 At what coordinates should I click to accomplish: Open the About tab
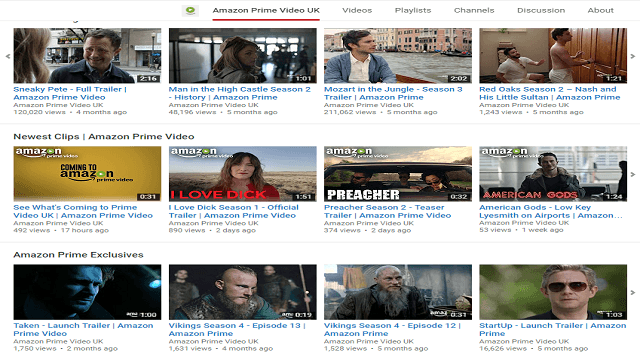click(600, 10)
